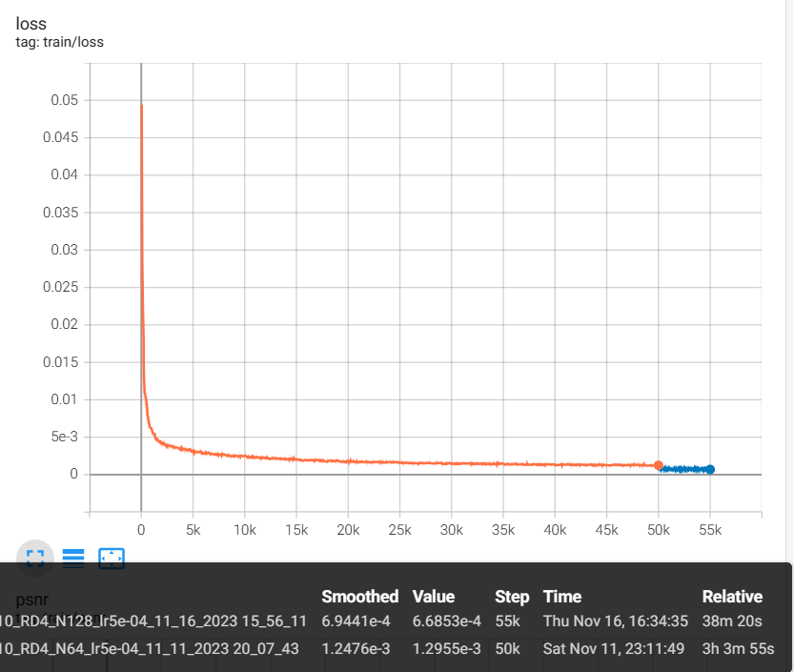Click smoothed value 6.9441e-4 in tooltip
This screenshot has height=672, width=794.
coord(359,621)
